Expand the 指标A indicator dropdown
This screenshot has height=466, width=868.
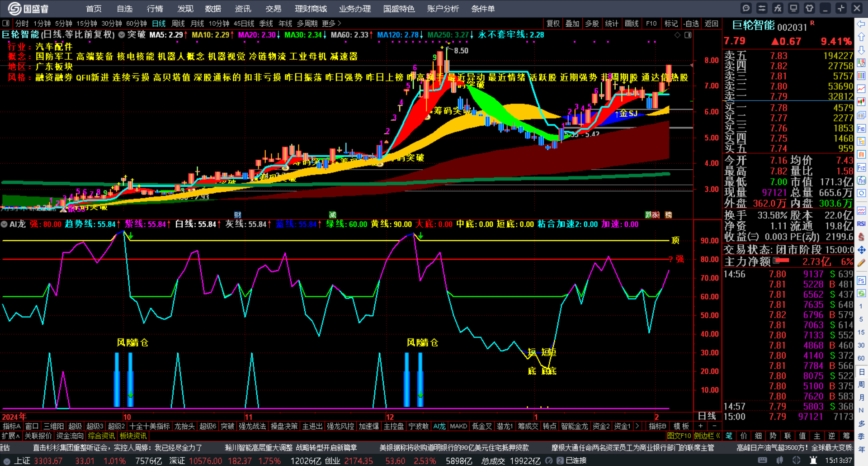pyautogui.click(x=11, y=426)
